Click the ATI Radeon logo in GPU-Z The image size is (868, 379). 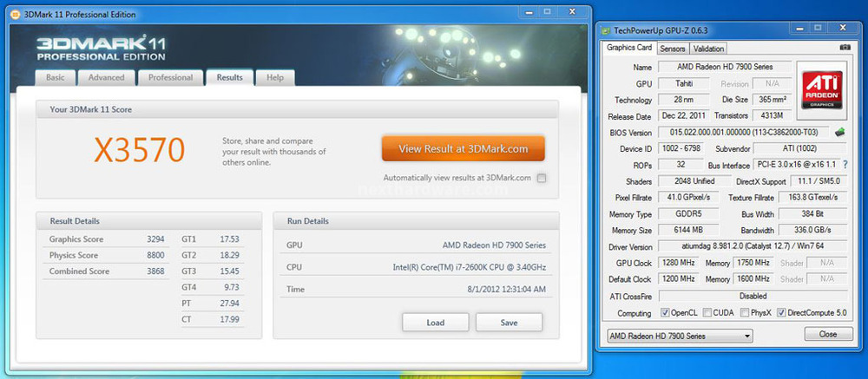pos(823,89)
